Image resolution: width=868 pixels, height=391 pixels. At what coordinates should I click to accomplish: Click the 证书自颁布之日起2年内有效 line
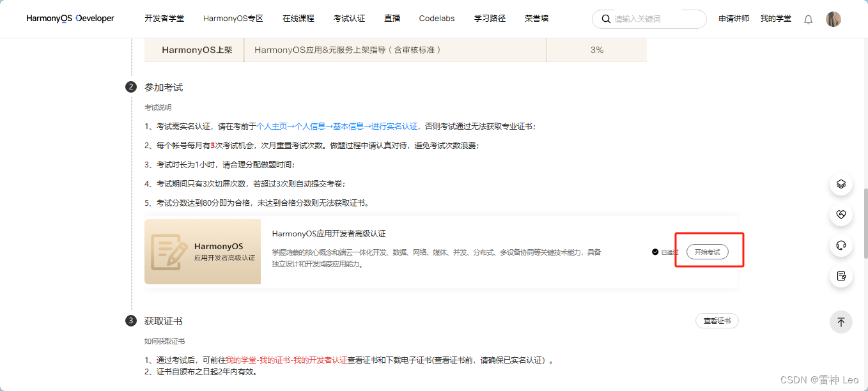201,371
